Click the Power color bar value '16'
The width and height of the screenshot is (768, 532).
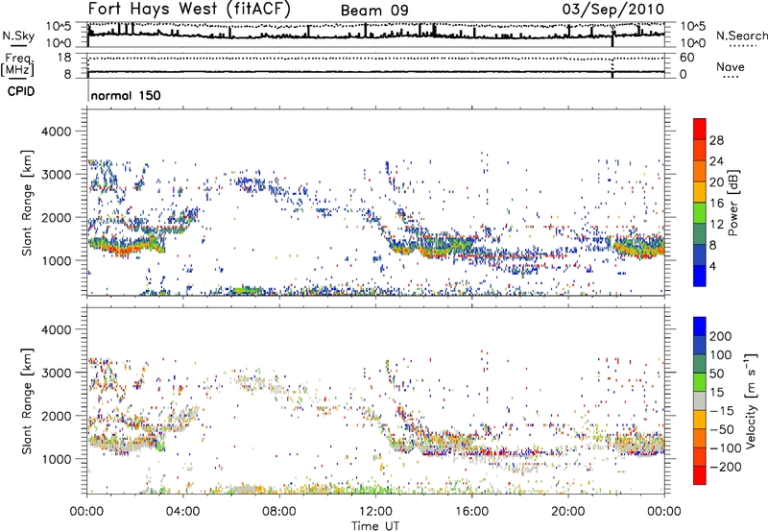pos(716,204)
